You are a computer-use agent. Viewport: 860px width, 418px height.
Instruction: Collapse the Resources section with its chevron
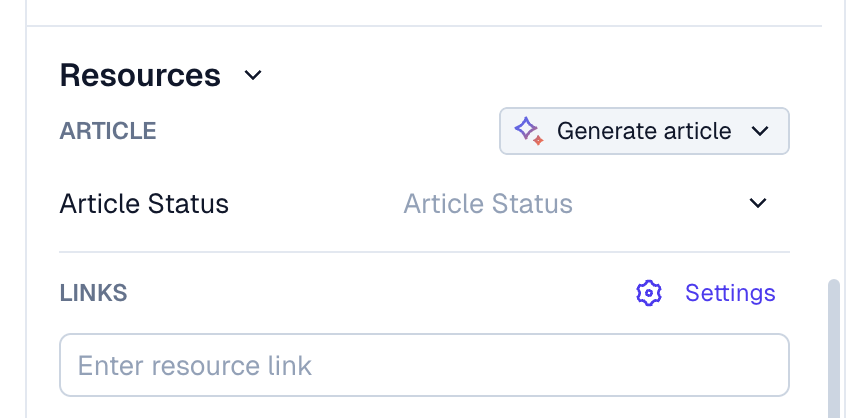[253, 75]
